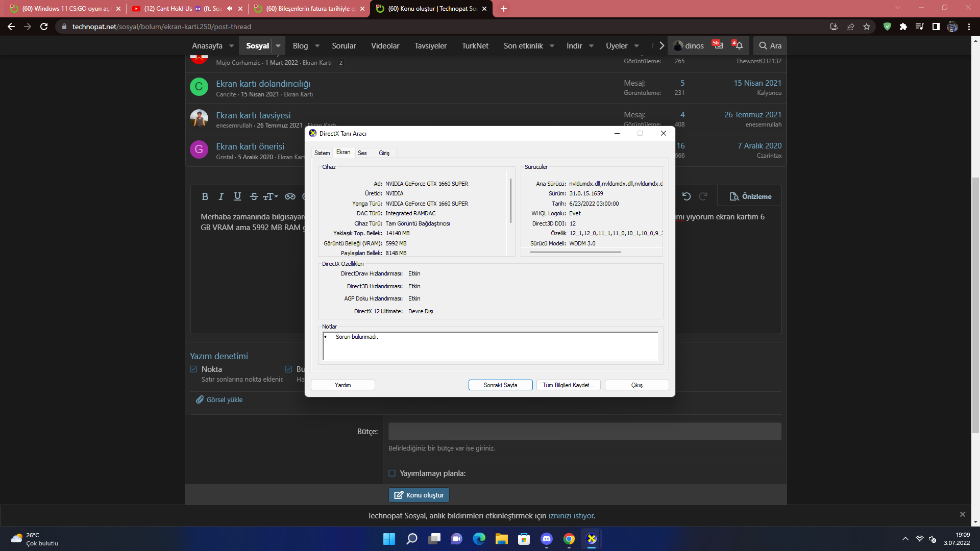Image resolution: width=980 pixels, height=551 pixels.
Task: Undo last edit in post editor
Action: tap(687, 196)
